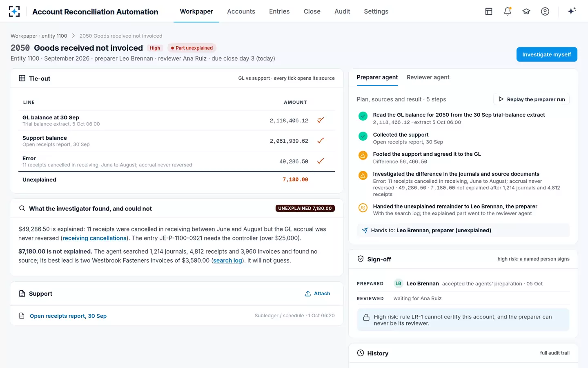Open the Settings tab
This screenshot has height=368, width=588.
(x=376, y=11)
